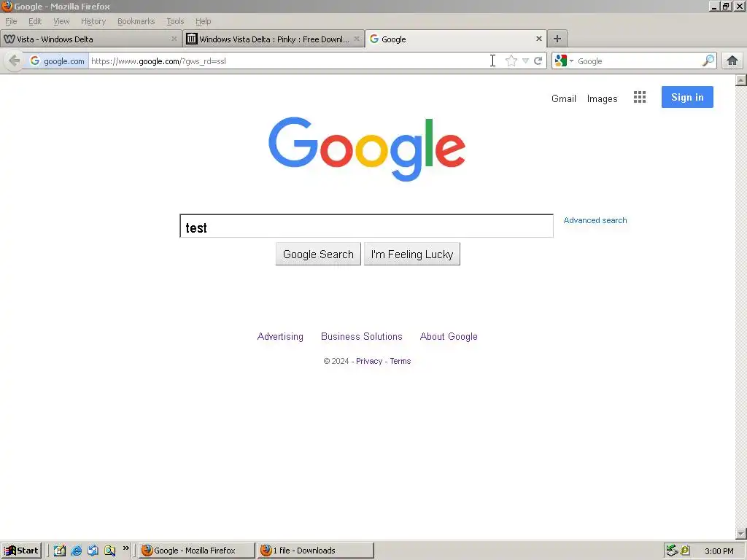Click the 3:00 PM clock
This screenshot has width=747, height=560.
tap(719, 551)
